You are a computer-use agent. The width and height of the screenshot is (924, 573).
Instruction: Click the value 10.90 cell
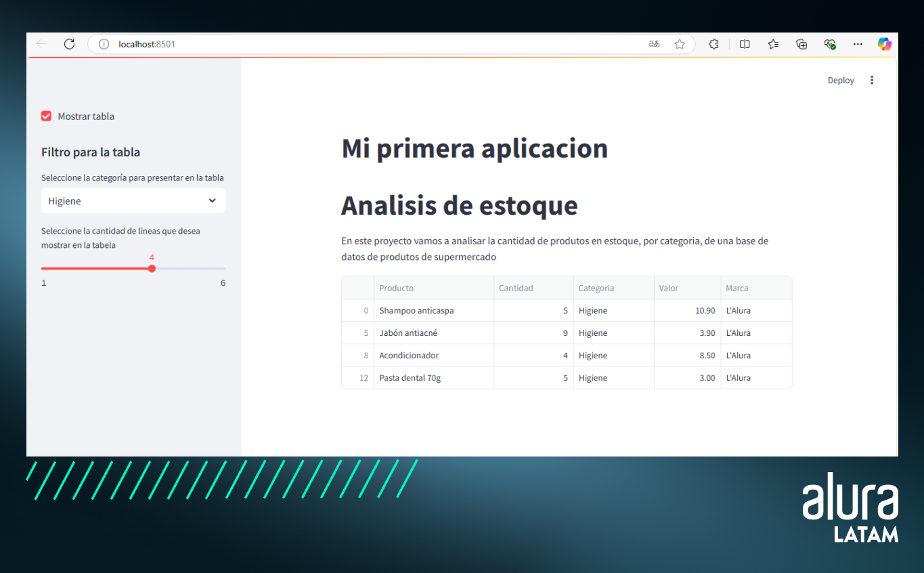point(687,310)
